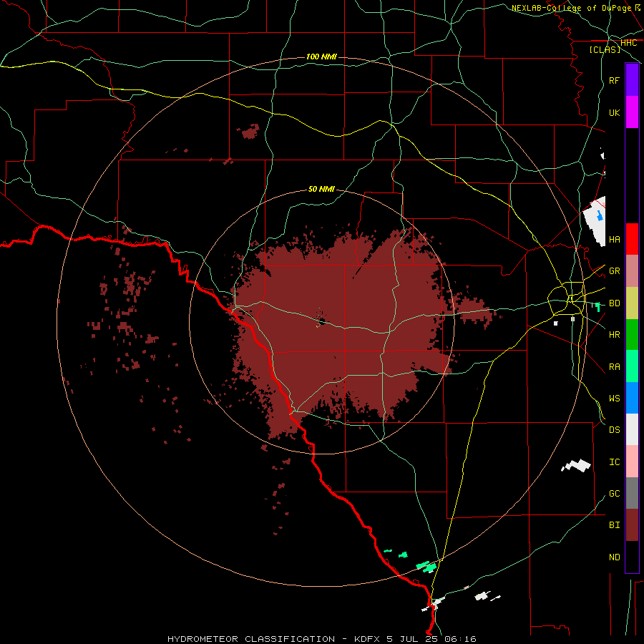Viewport: 644px width, 644px height.
Task: Click the white DS legend swatch
Action: pos(632,429)
